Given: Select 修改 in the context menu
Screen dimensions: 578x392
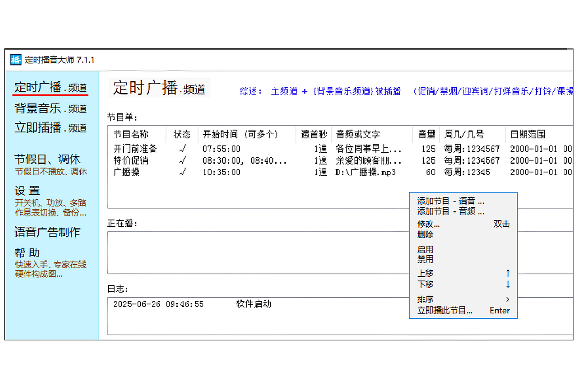Looking at the screenshot, I should (x=428, y=224).
